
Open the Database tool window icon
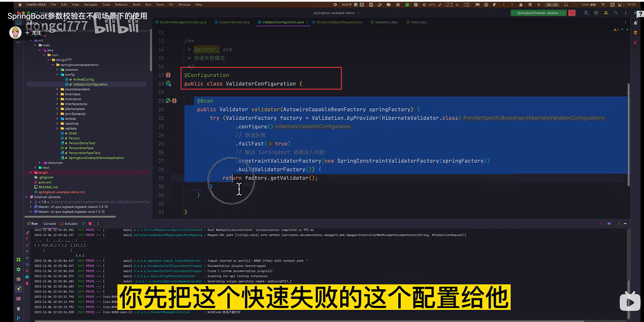pyautogui.click(x=636, y=33)
